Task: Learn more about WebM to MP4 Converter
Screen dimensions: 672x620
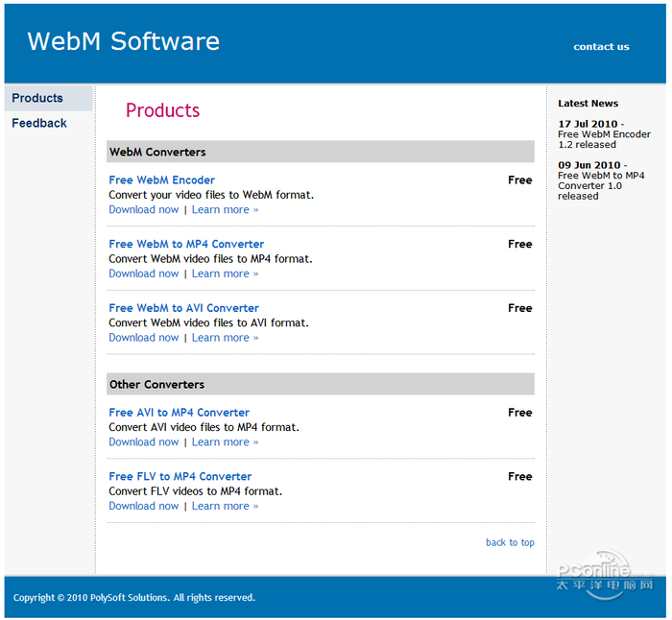Action: point(225,274)
